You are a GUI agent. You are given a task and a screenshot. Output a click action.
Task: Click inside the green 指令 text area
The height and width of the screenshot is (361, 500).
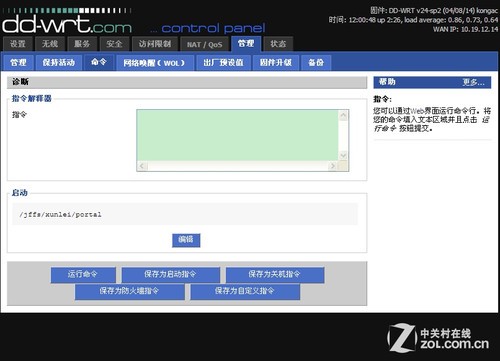click(238, 135)
